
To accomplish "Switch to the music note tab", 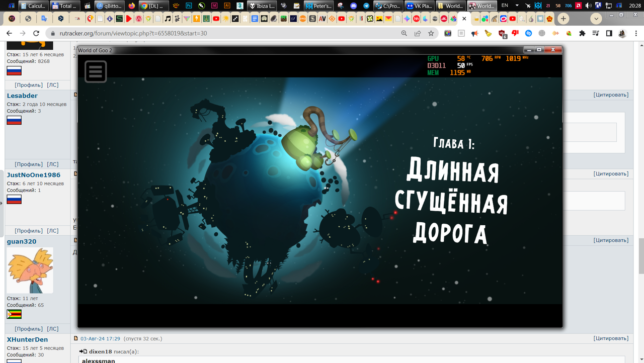I will coord(168,19).
